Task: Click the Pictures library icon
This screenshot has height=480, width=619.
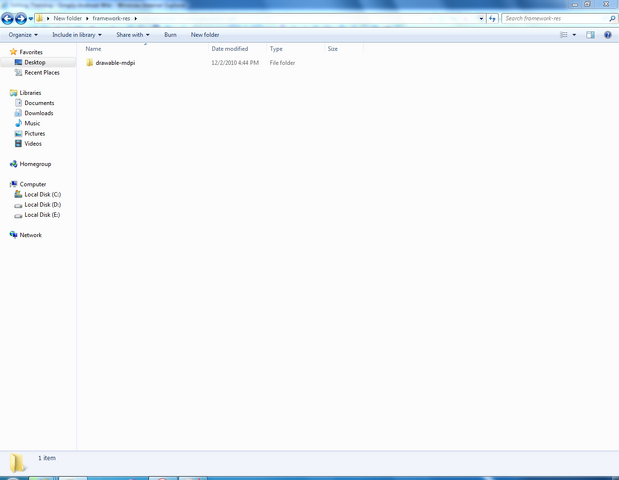Action: [x=18, y=133]
